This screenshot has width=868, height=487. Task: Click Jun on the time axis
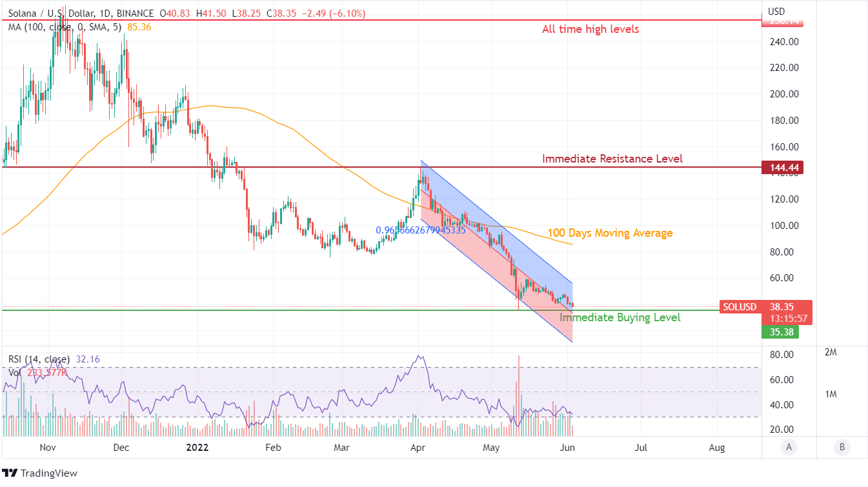(x=568, y=447)
